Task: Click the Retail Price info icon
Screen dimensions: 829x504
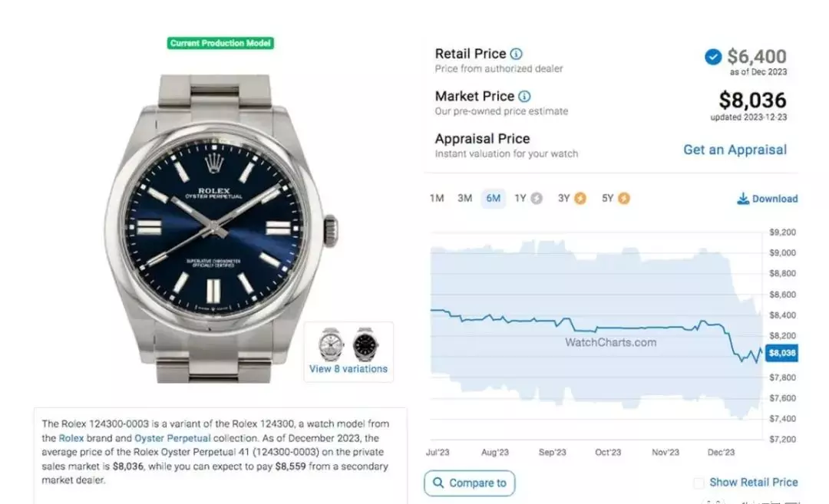Action: [x=516, y=54]
